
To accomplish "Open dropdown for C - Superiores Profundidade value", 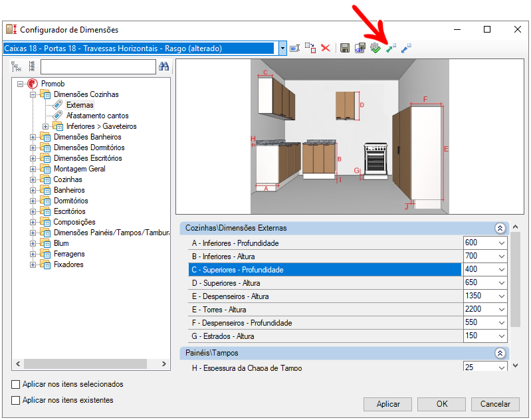I will click(502, 270).
